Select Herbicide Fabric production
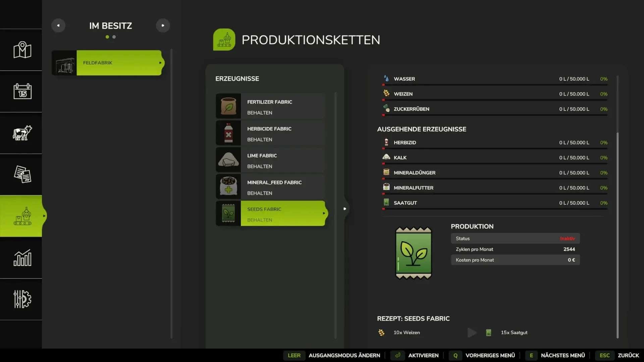 [x=270, y=133]
